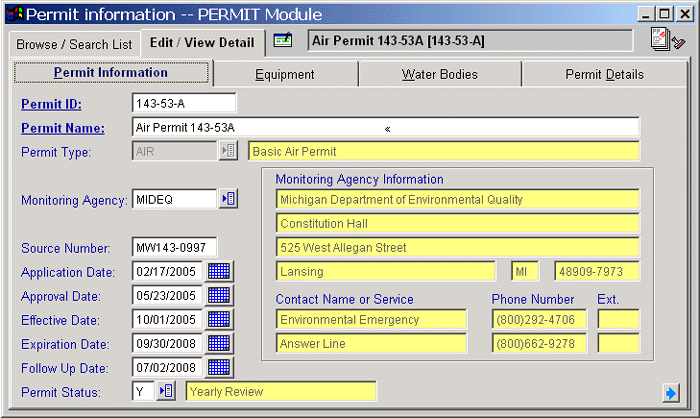
Task: Switch to the Equipment tab
Action: coord(285,74)
